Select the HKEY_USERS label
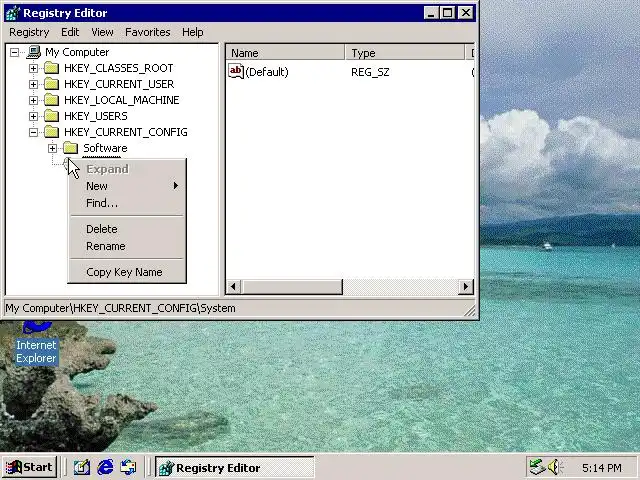The height and width of the screenshot is (480, 640). 96,116
